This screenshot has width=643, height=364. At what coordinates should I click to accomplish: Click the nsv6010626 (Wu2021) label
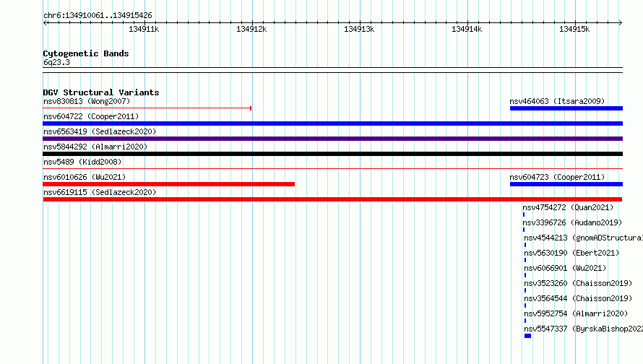pos(85,177)
